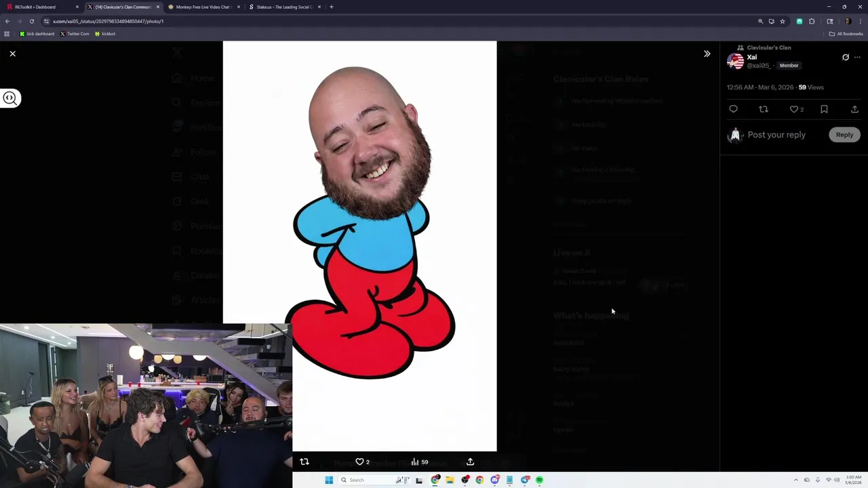Share using icon below the photo
Screen dimensions: 868x488
(470, 462)
